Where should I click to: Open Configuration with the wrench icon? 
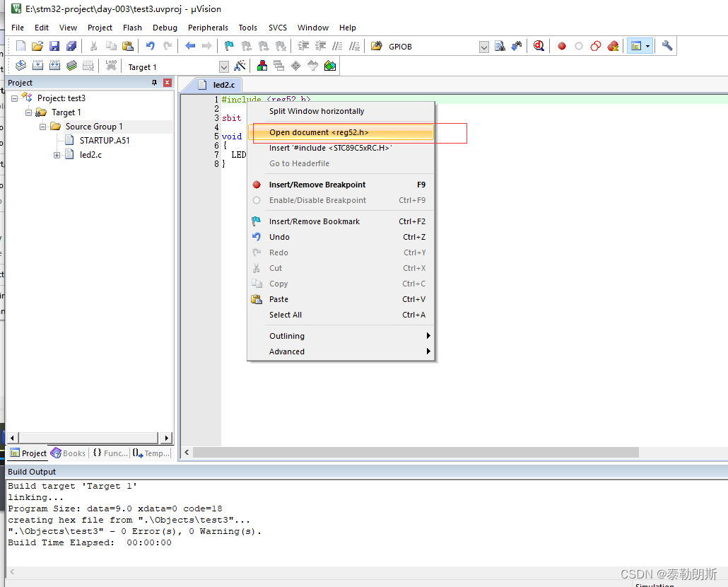click(667, 46)
